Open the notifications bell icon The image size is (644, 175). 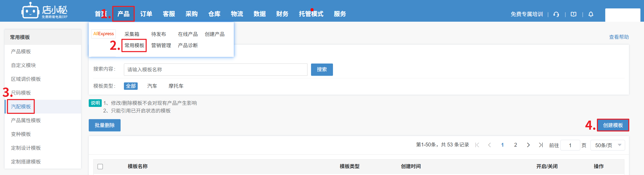tap(591, 14)
